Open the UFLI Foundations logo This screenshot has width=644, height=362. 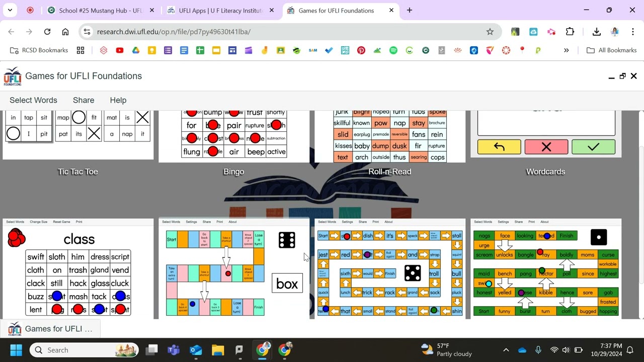(x=13, y=76)
